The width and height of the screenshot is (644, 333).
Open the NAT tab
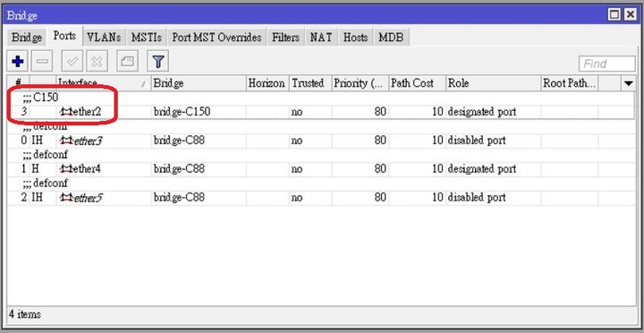321,38
